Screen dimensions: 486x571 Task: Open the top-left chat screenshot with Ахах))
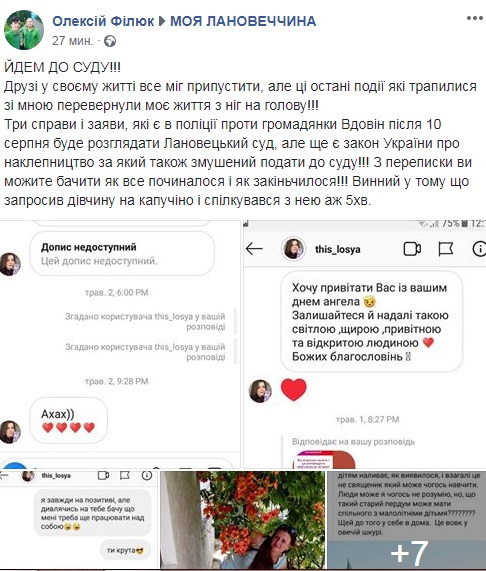[x=120, y=344]
